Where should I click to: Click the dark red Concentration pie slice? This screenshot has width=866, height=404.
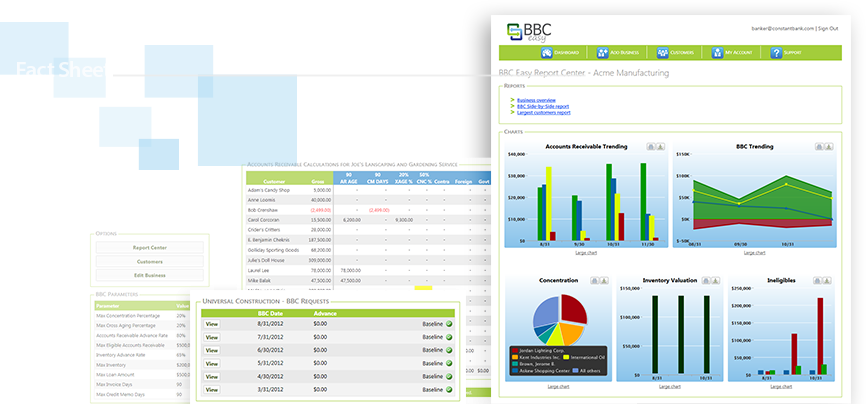click(x=572, y=309)
